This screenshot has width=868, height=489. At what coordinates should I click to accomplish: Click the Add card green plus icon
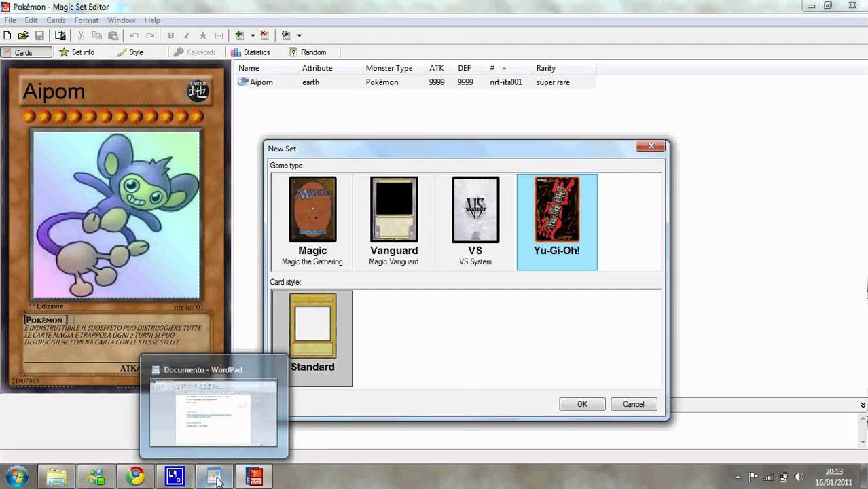click(x=240, y=35)
